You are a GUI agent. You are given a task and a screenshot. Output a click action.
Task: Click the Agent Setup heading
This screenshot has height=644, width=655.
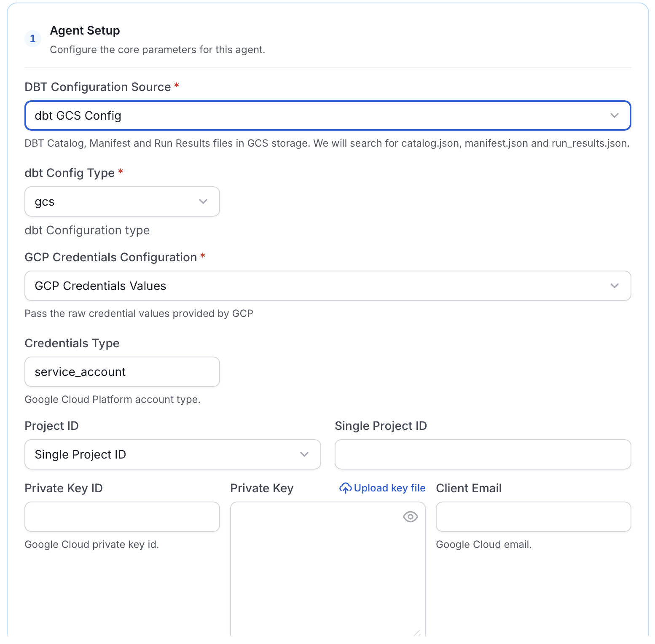pyautogui.click(x=85, y=31)
